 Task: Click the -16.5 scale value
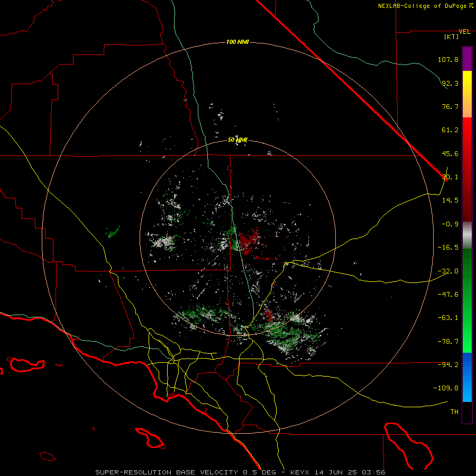[448, 248]
